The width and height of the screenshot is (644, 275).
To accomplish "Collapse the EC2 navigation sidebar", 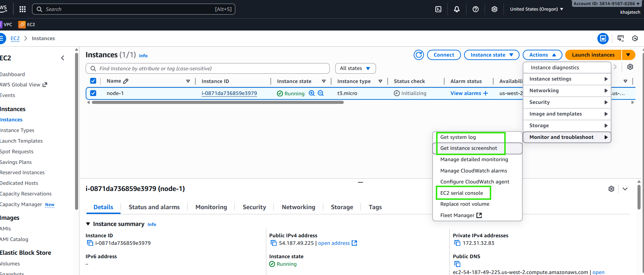I will point(63,58).
